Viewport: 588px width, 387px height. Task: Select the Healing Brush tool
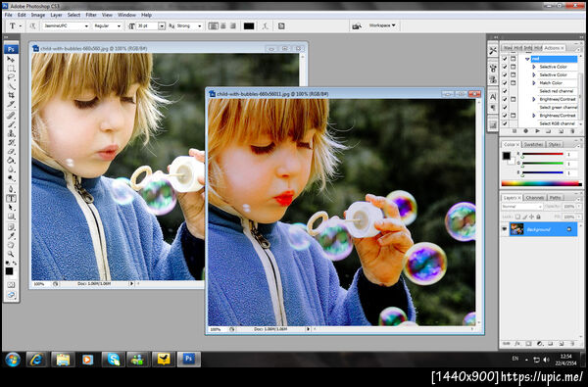(x=11, y=116)
